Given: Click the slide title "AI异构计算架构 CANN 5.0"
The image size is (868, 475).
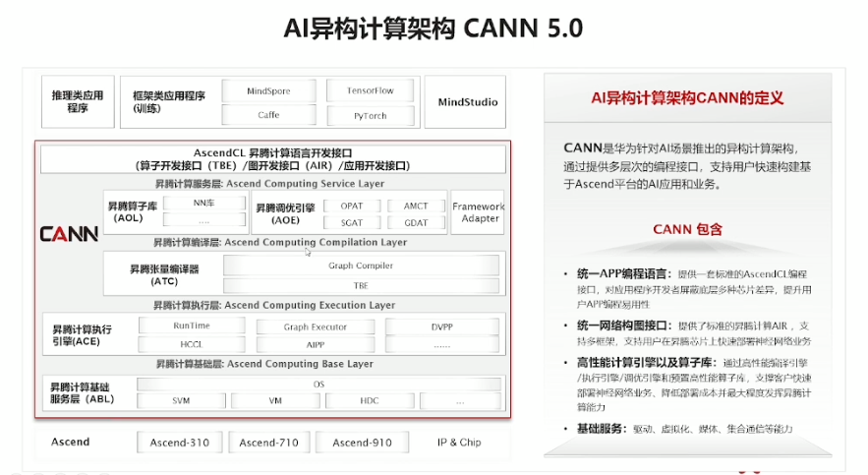Looking at the screenshot, I should click(433, 29).
